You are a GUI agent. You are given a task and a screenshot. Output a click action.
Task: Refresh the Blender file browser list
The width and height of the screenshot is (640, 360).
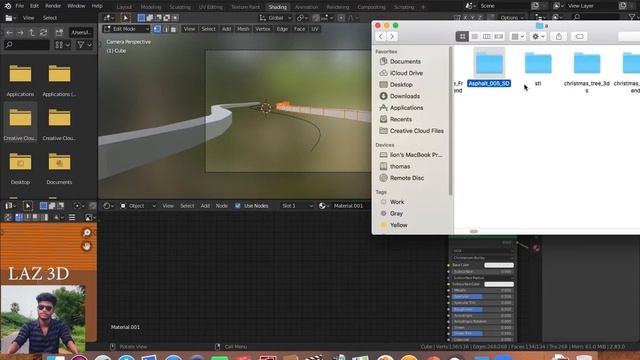(43, 32)
